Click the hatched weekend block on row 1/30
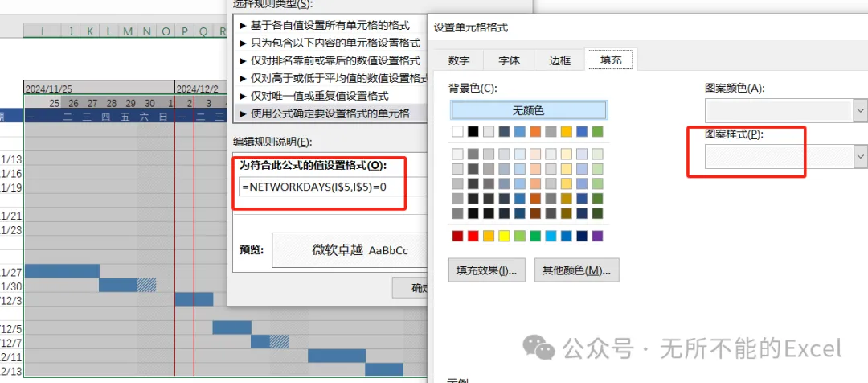Screen dimensions: 868x383 point(147,285)
